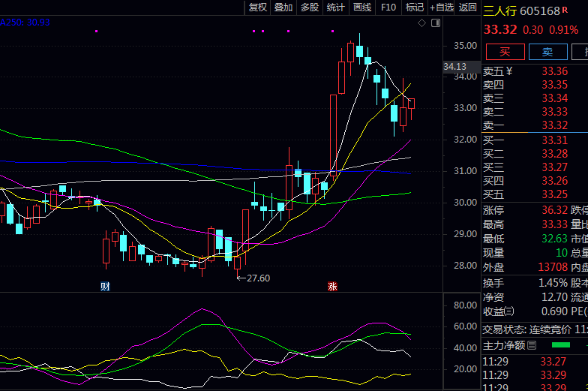Open the 统计 statistics menu

coord(336,8)
